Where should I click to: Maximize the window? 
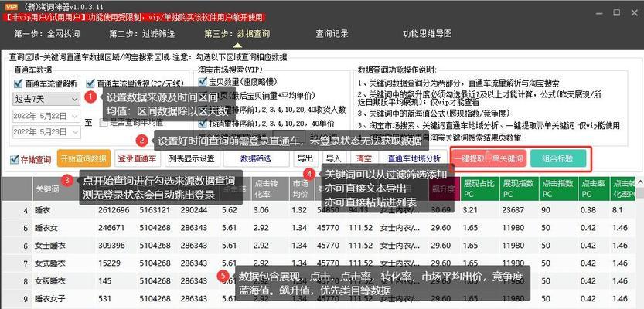616,12
